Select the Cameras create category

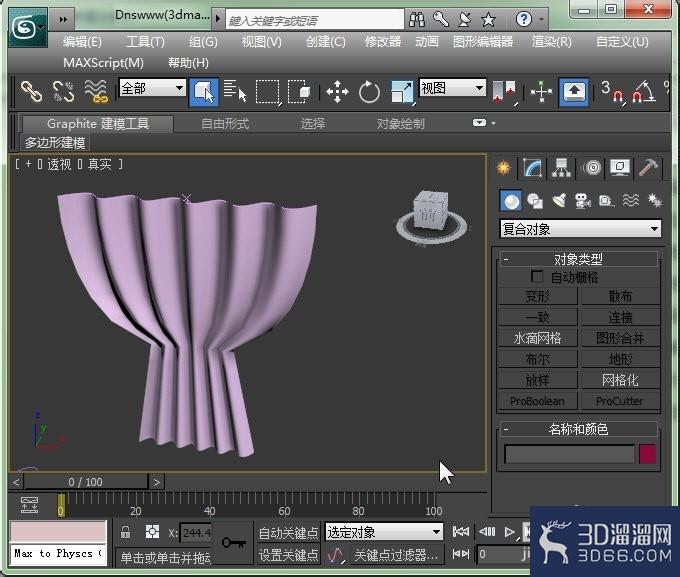(582, 201)
